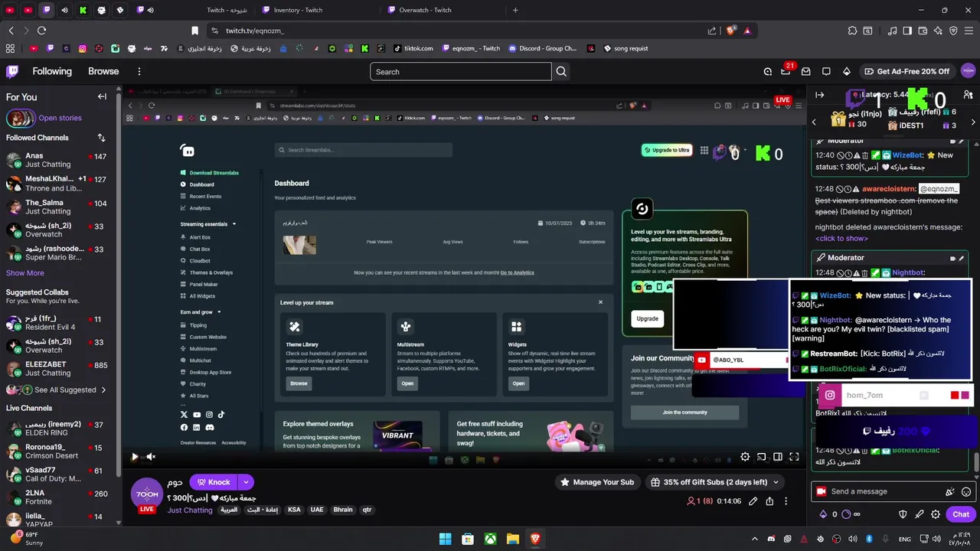Open The_Salma channel in sidebar
Screen dimensions: 980x551
point(57,207)
